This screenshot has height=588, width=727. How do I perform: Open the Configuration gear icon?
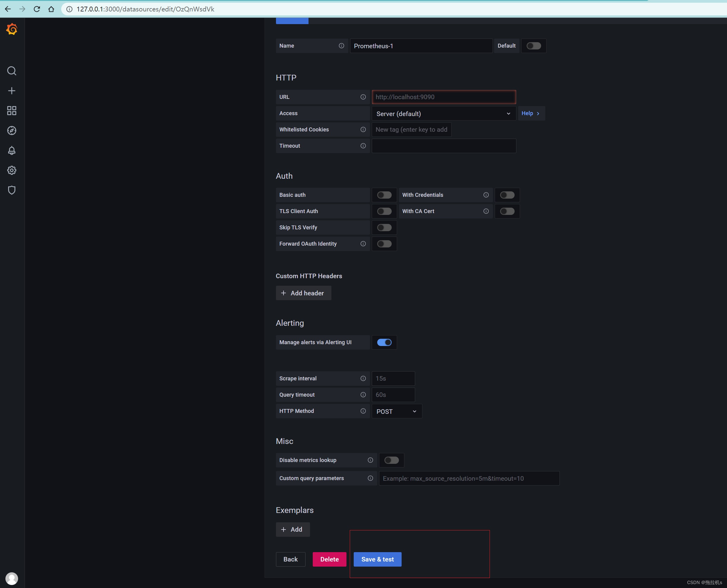(12, 170)
